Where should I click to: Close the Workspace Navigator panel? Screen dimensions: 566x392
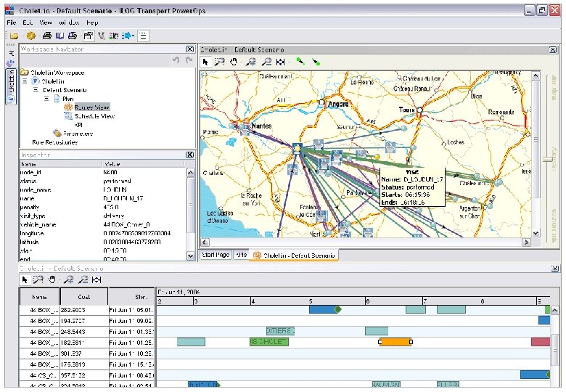tap(190, 49)
